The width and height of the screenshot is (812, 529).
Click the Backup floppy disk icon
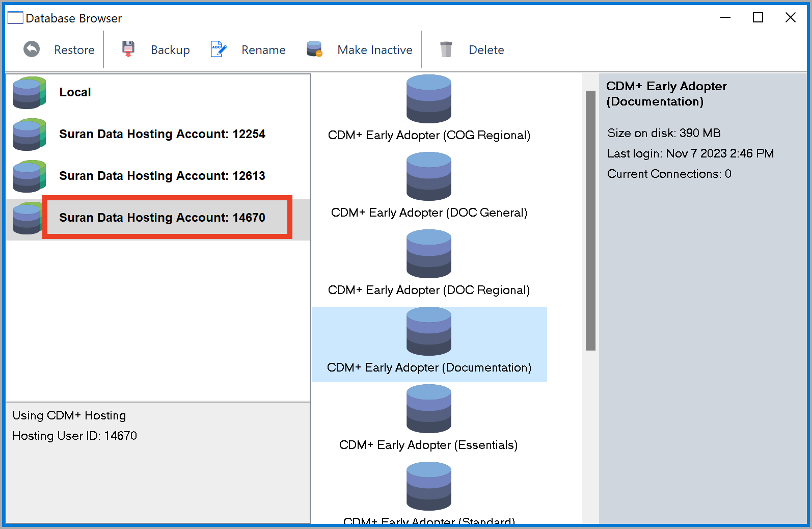128,49
